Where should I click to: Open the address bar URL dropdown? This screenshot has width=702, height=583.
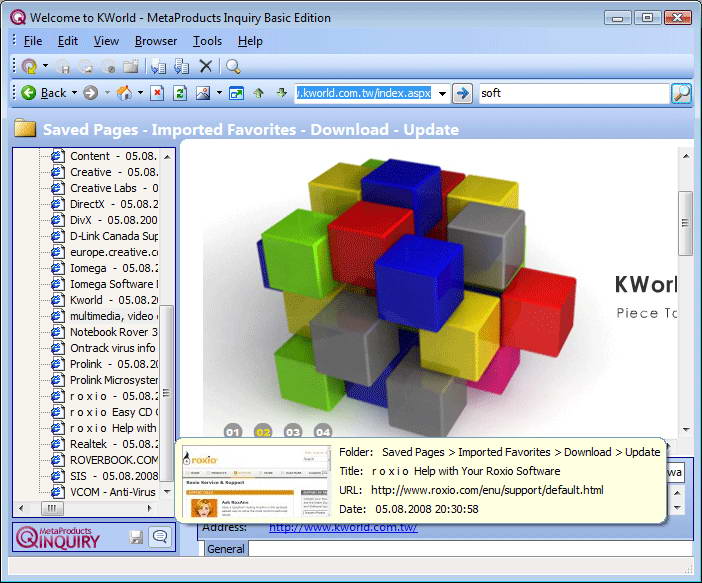point(442,94)
